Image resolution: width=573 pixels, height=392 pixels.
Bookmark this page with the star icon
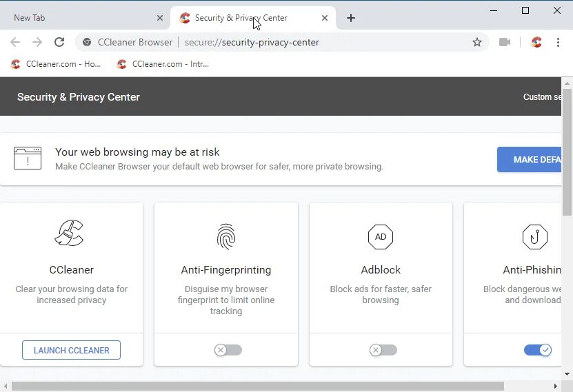click(x=477, y=42)
